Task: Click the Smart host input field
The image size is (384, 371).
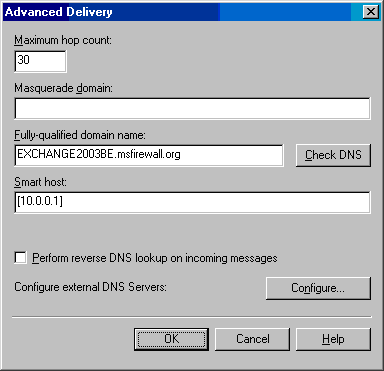Action: click(192, 202)
